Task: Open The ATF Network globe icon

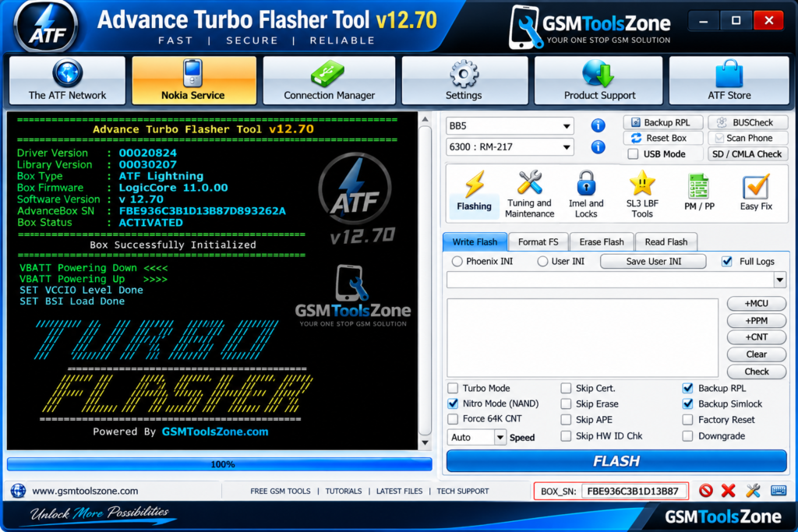Action: click(67, 73)
